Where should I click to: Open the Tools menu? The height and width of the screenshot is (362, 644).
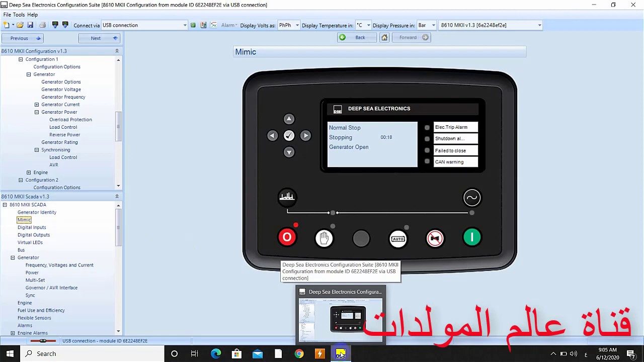tap(19, 15)
